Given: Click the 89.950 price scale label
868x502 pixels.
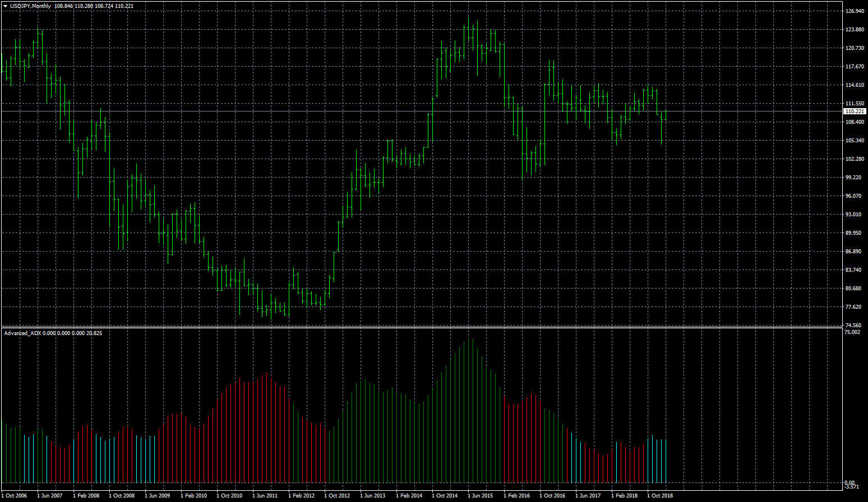Looking at the screenshot, I should 853,233.
